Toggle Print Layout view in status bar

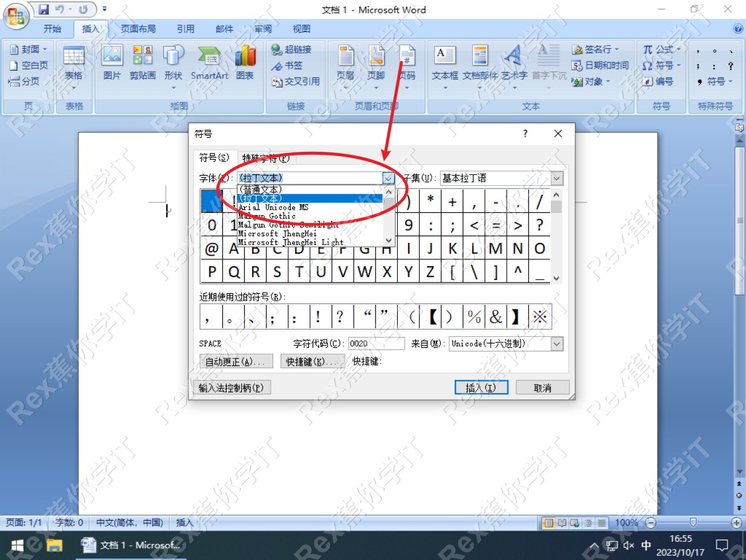pos(549,523)
